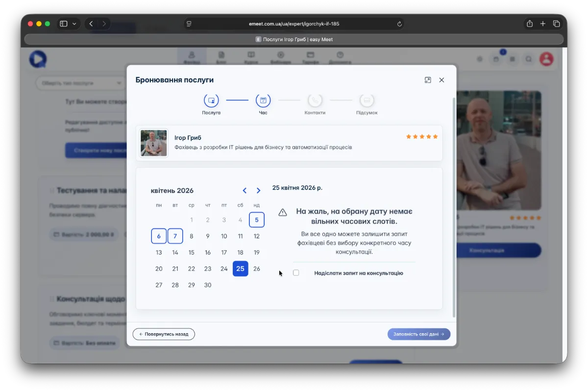Select the Час step tab
588x391 pixels.
click(263, 100)
